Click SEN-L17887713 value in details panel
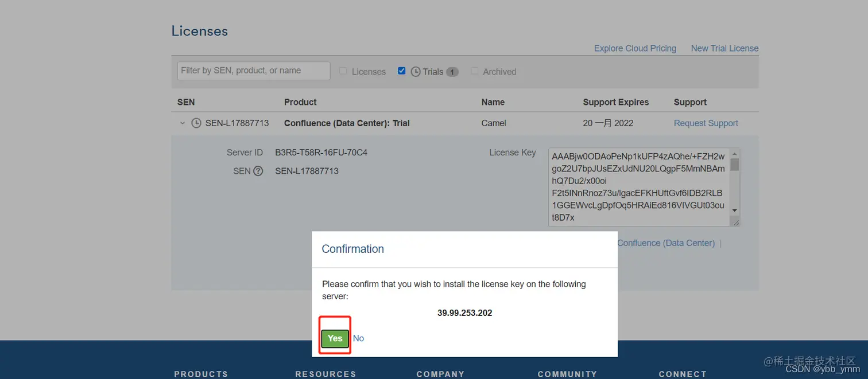The height and width of the screenshot is (379, 868). pos(307,171)
